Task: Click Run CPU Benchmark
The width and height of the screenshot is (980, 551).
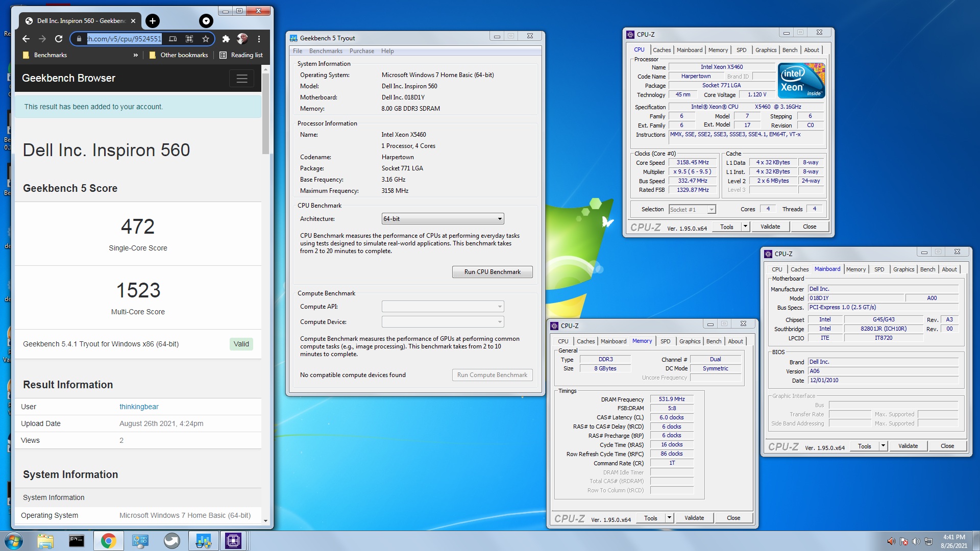Action: [492, 272]
